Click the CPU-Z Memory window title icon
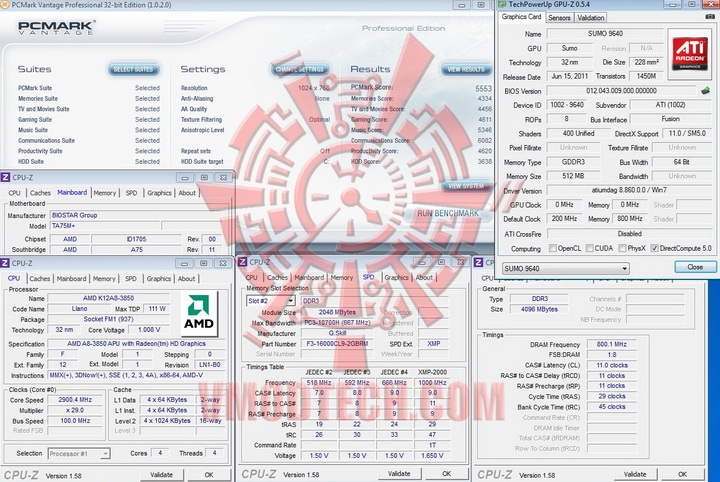This screenshot has width=720, height=482. coord(478,262)
